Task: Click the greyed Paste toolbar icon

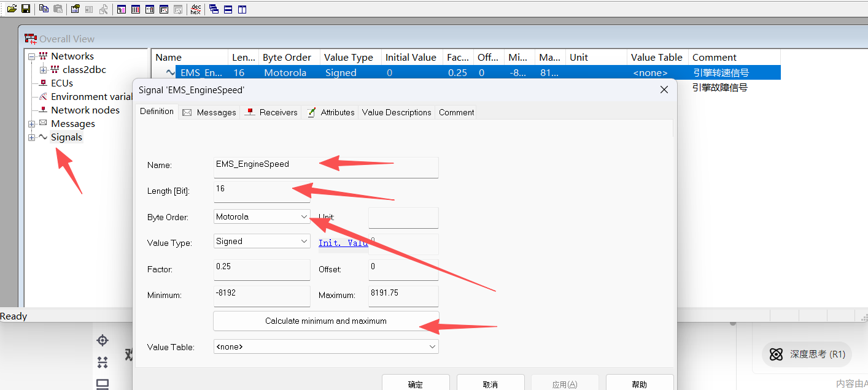Action: [x=58, y=9]
